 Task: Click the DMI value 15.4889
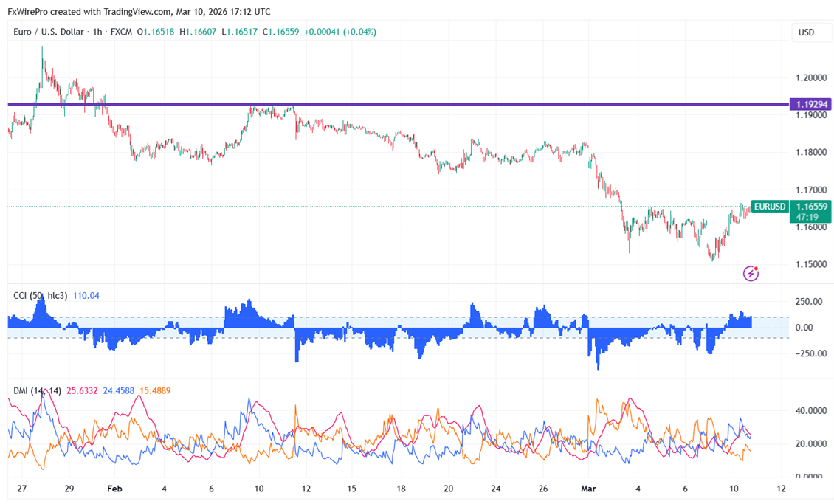155,391
